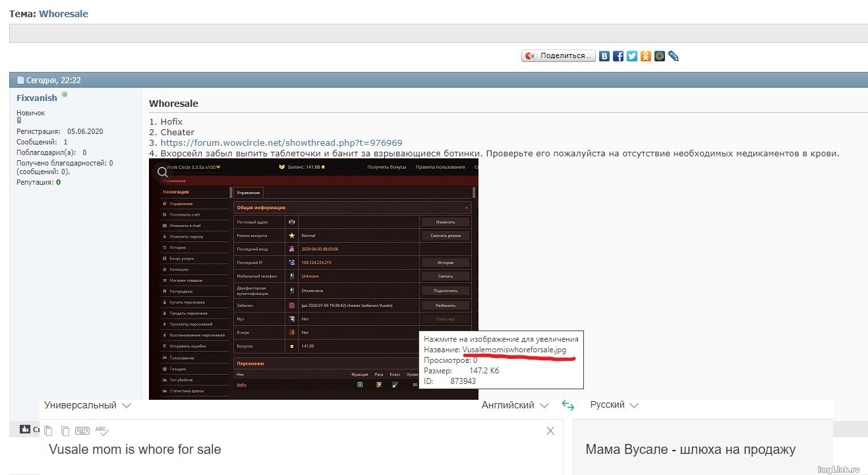Share through the Mail.ru @ icon

tap(660, 56)
